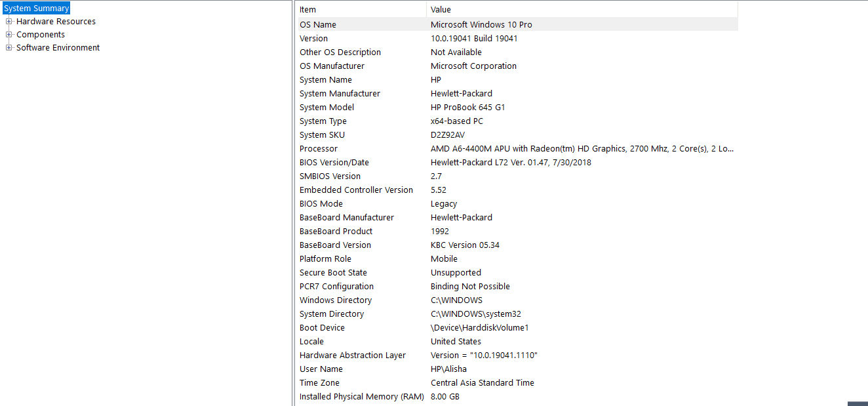
Task: Click the L72 Ver. 01.47 BIOS value
Action: (511, 162)
